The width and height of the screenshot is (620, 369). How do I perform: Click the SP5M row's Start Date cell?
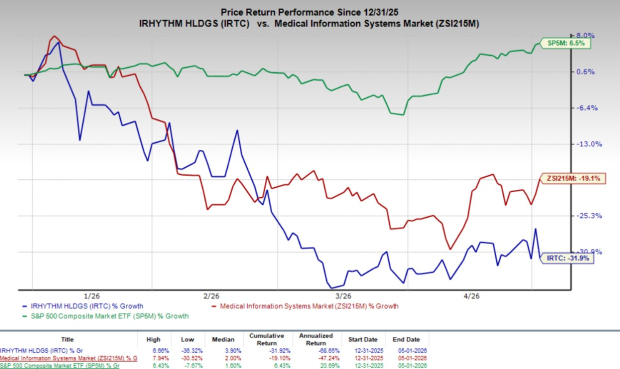[x=369, y=366]
